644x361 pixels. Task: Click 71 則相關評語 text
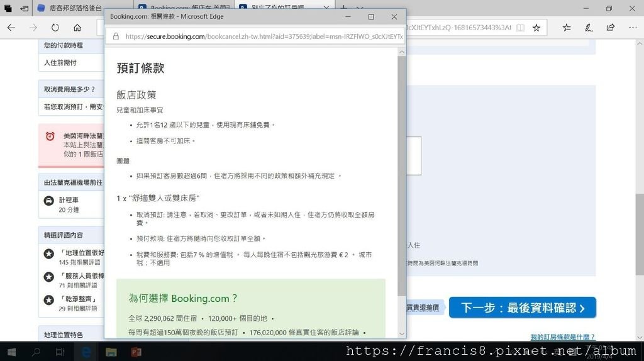click(x=77, y=285)
